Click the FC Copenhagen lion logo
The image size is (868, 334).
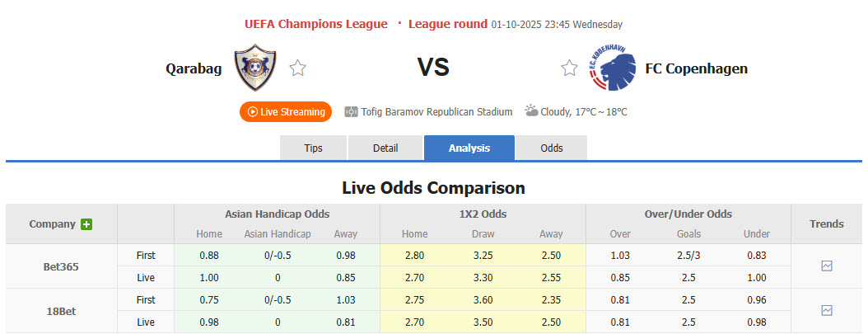(611, 68)
